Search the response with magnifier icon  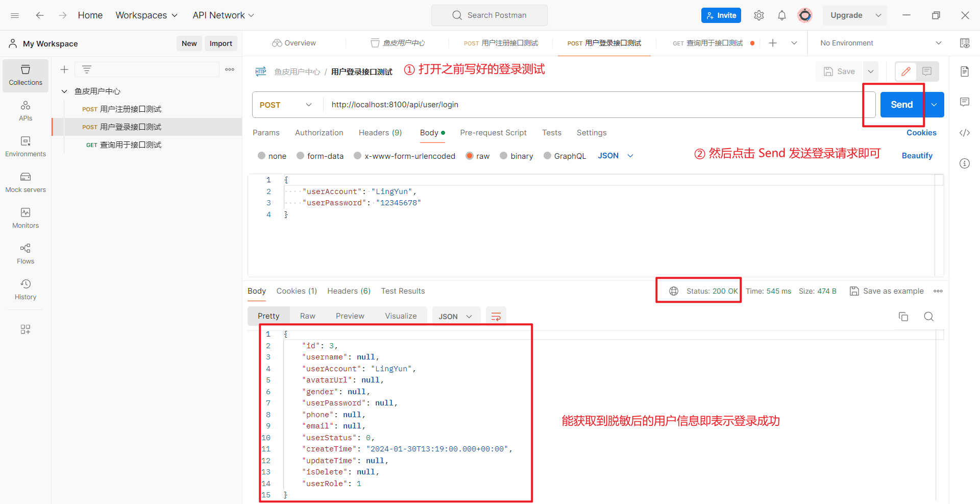(x=929, y=317)
